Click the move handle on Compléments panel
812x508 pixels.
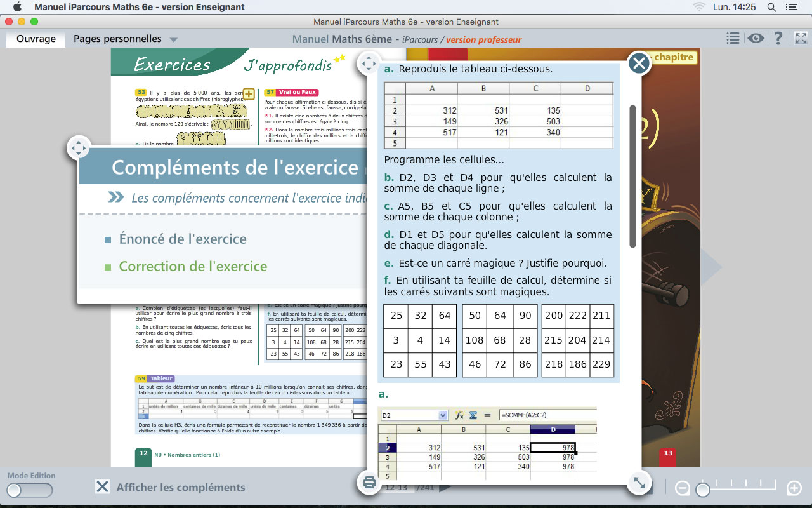click(78, 149)
